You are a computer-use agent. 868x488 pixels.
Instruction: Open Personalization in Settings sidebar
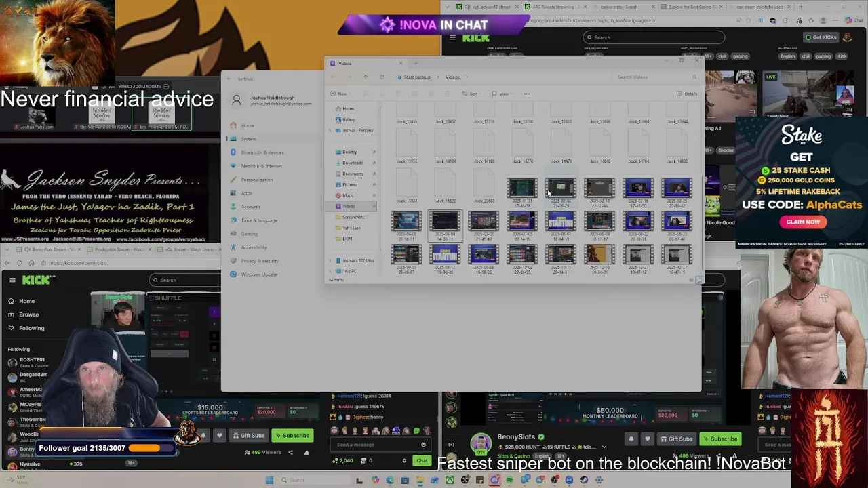(x=256, y=180)
